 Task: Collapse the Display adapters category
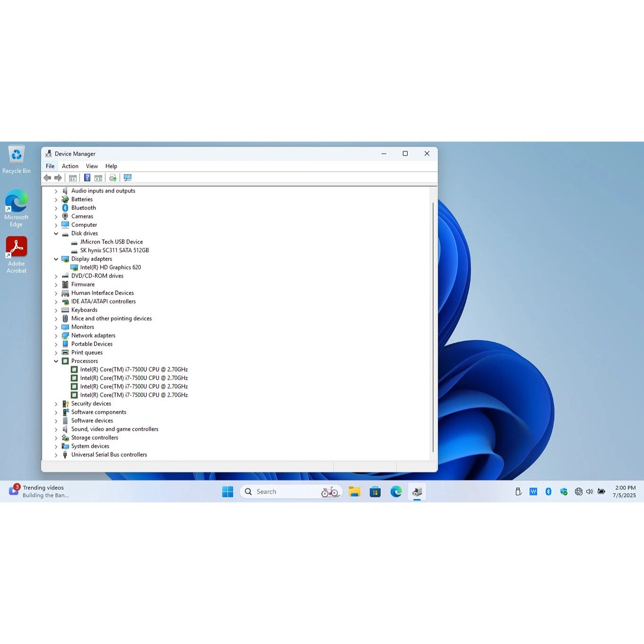click(x=56, y=259)
